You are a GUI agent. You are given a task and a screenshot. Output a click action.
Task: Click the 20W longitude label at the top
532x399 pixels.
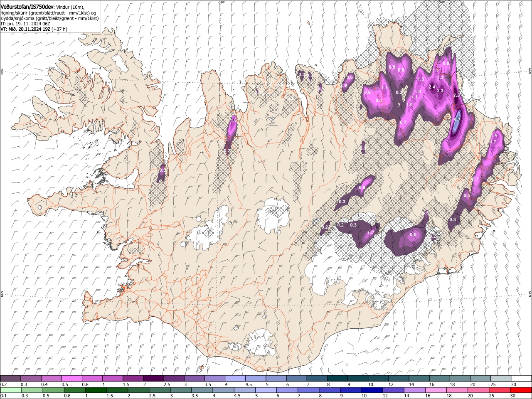[x=221, y=2]
